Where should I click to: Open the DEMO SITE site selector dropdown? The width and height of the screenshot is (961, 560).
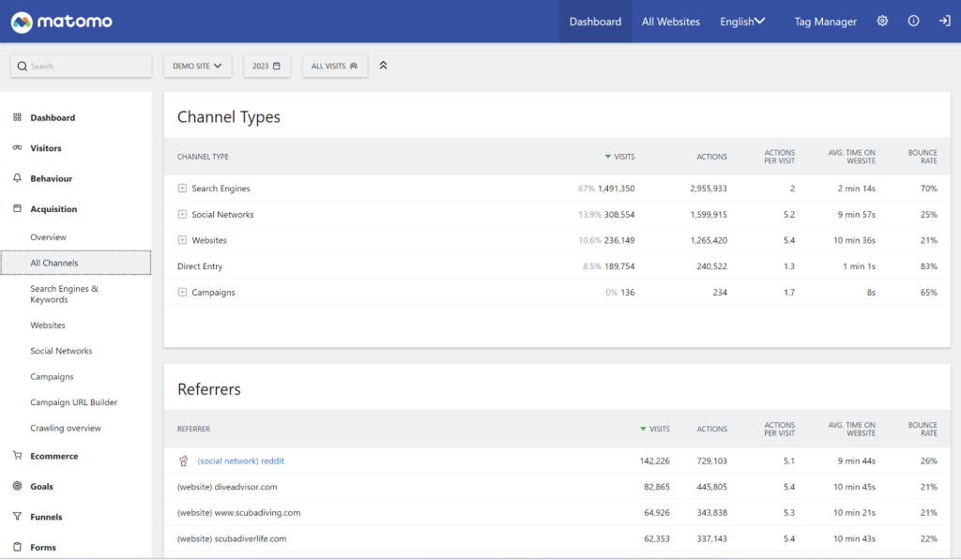[x=197, y=66]
